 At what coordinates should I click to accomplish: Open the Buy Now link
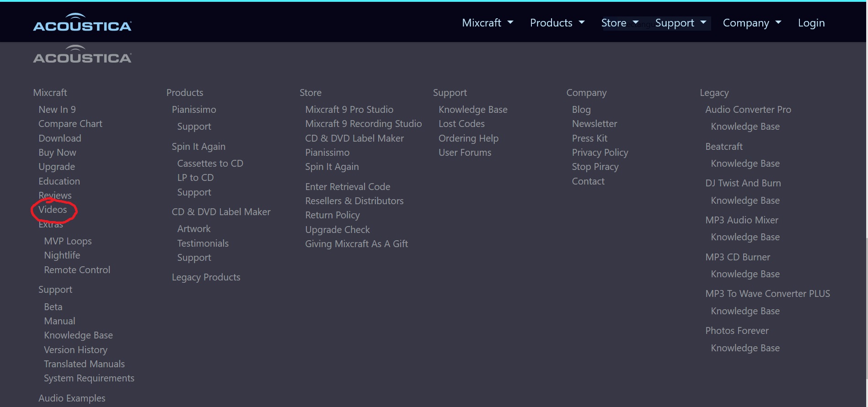coord(57,153)
